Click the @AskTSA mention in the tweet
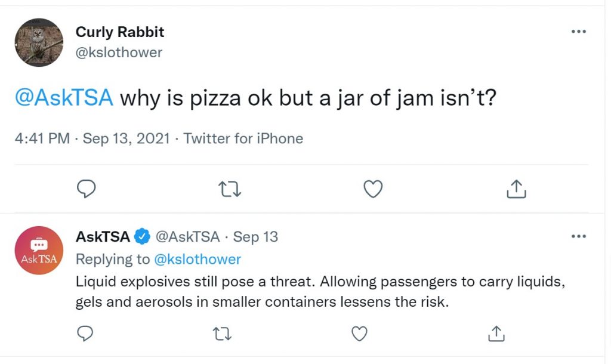 click(64, 97)
